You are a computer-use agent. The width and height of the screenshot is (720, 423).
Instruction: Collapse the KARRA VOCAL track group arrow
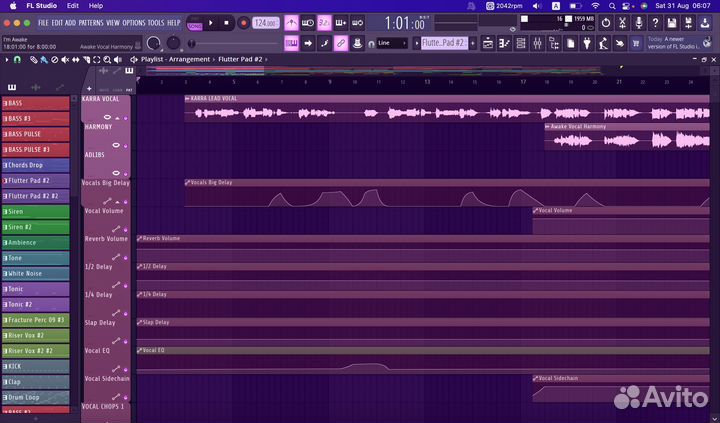117,118
